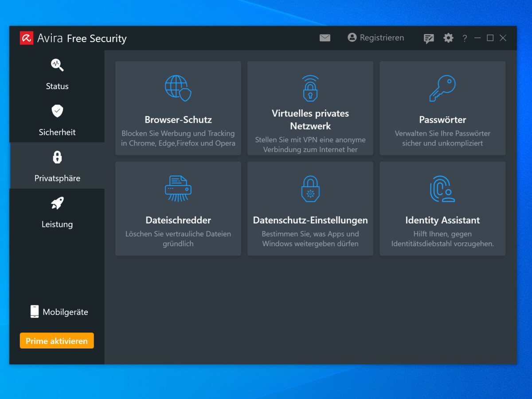
Task: Maximize the Avira window
Action: (490, 38)
